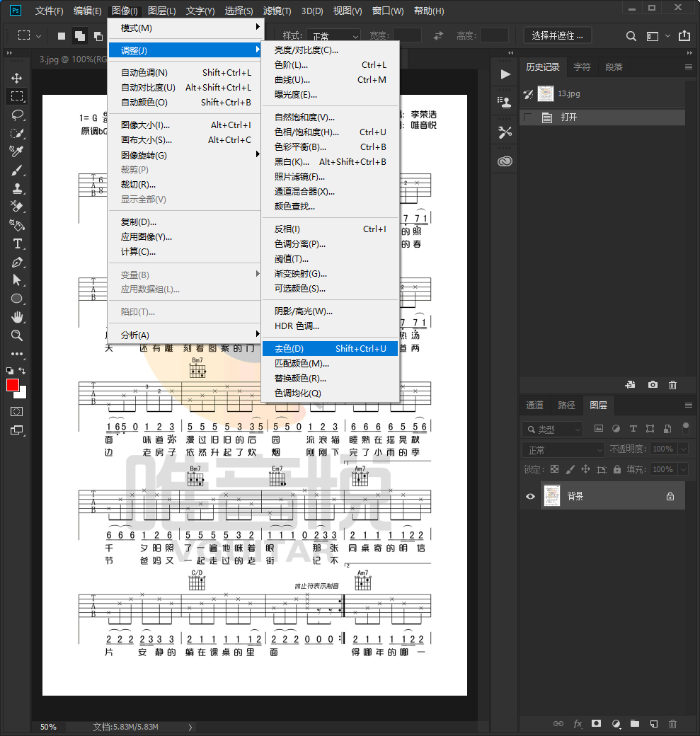Toggle history brush source for 13.jpg snapshot
This screenshot has height=736, width=700.
528,94
